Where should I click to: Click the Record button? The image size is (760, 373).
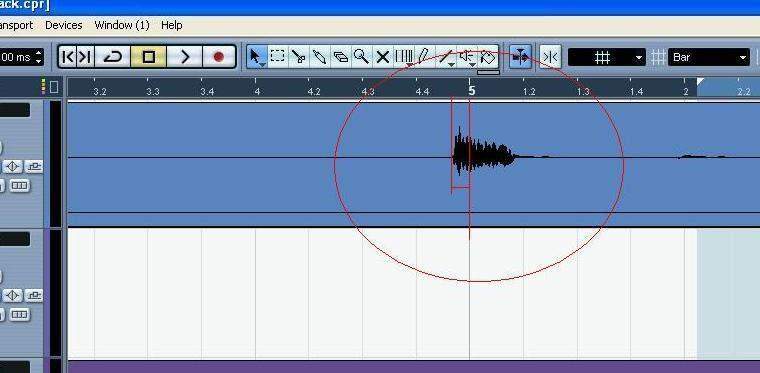219,57
